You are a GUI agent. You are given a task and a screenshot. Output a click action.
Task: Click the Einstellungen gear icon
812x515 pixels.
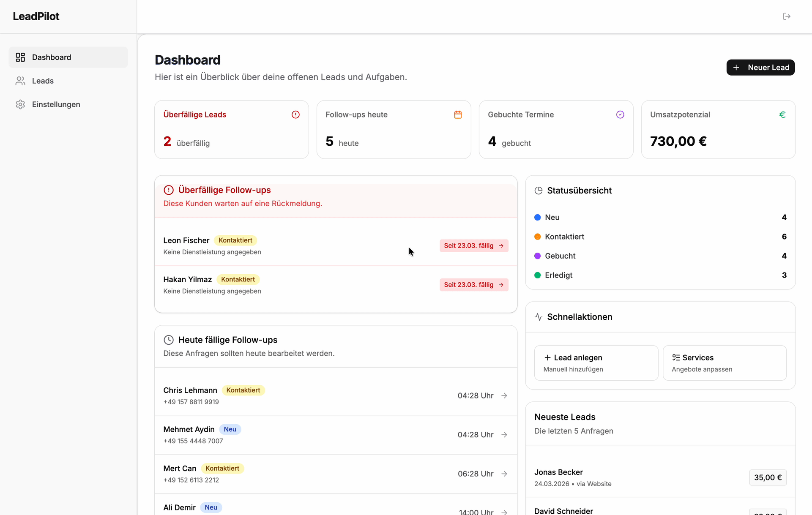coord(20,104)
